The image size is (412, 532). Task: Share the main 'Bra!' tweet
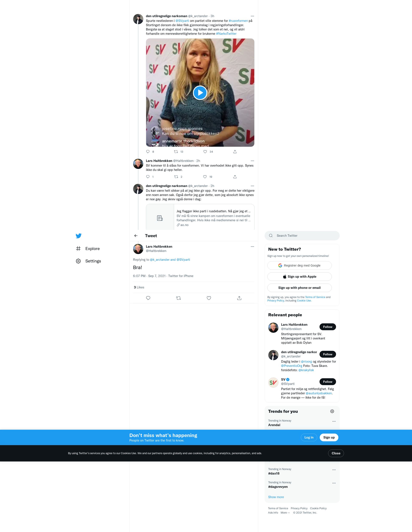click(239, 298)
